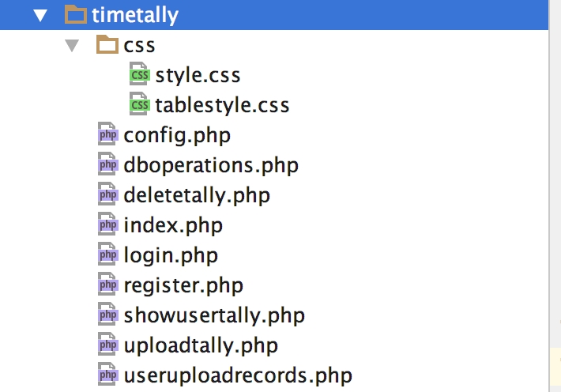Click the register.php php icon
This screenshot has width=561, height=392.
click(x=108, y=285)
